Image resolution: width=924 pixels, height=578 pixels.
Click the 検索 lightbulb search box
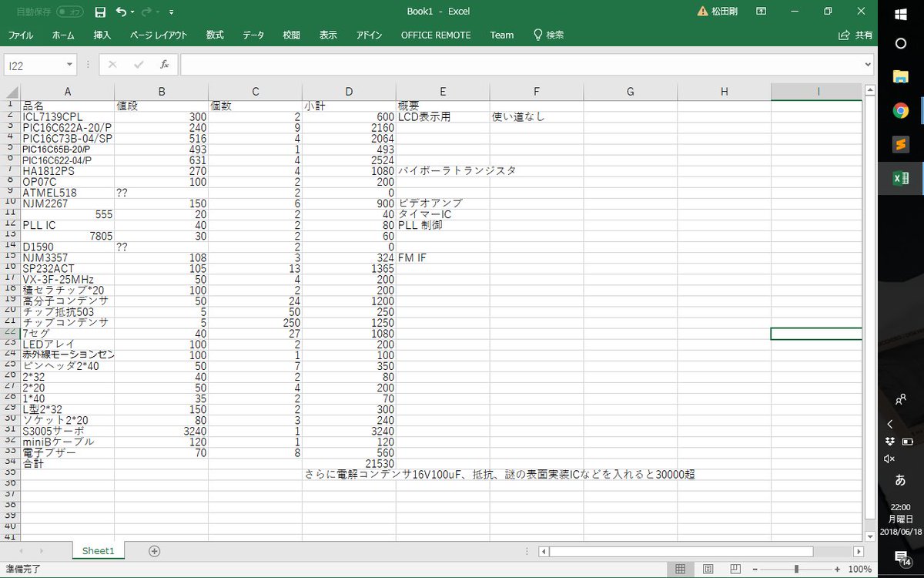(x=549, y=35)
